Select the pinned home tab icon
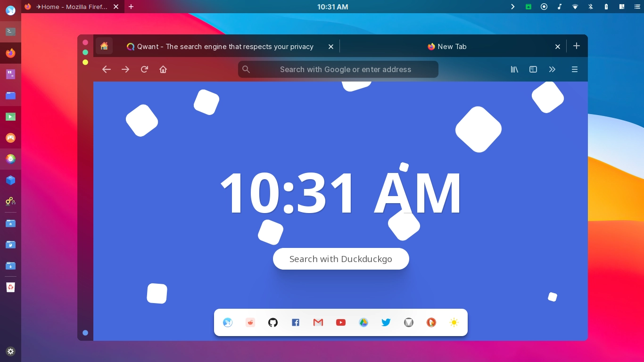Screen dimensions: 644x362 tap(104, 46)
